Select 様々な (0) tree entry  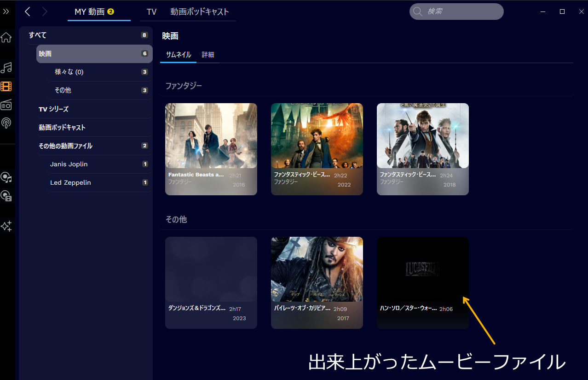click(x=100, y=72)
